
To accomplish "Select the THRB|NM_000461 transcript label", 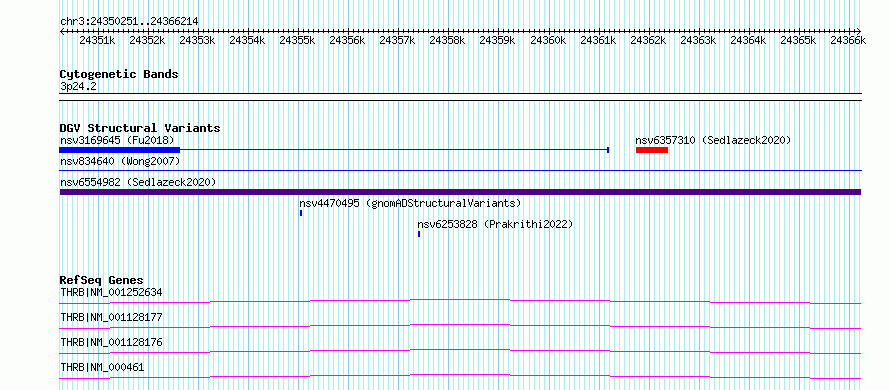I will coord(102,367).
